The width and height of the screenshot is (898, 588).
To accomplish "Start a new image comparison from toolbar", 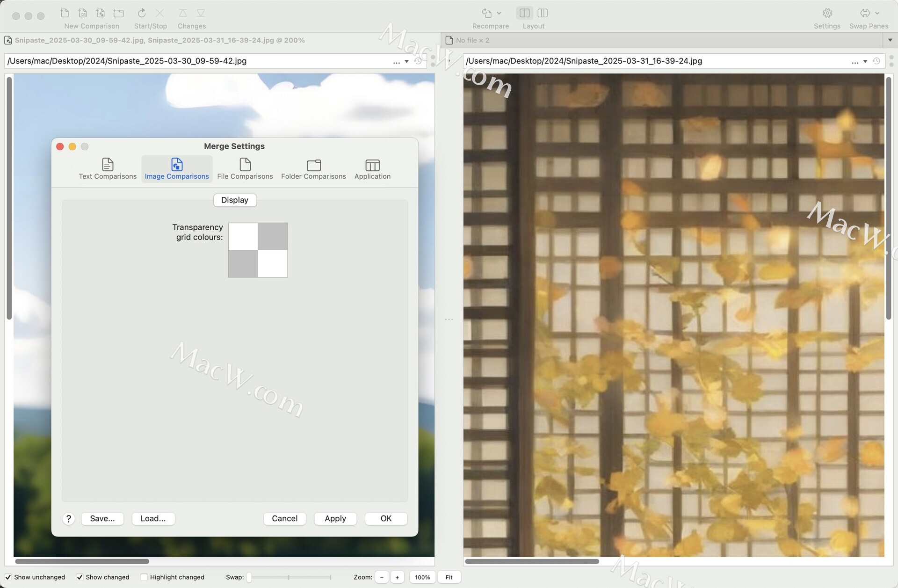I will [101, 13].
